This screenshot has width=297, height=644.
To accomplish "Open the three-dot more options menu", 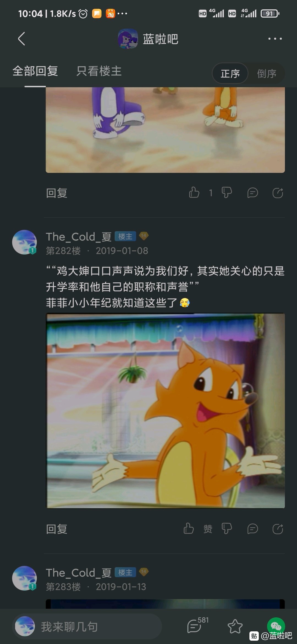I will click(275, 39).
